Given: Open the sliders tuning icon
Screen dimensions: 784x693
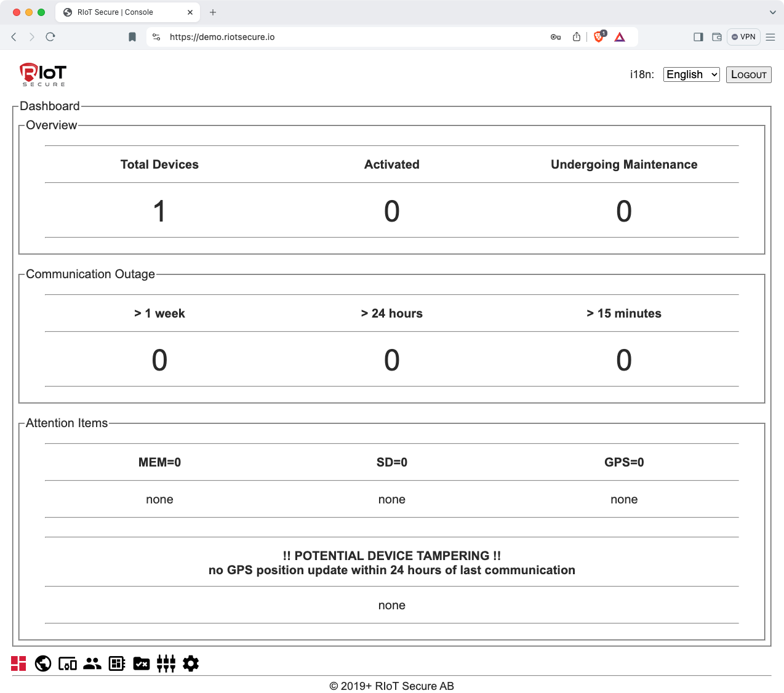Looking at the screenshot, I should click(x=166, y=663).
